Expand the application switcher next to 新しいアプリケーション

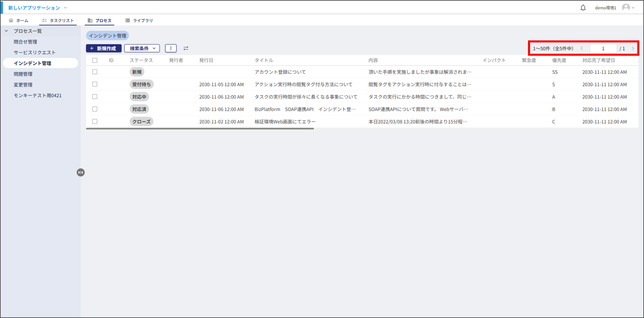click(65, 7)
